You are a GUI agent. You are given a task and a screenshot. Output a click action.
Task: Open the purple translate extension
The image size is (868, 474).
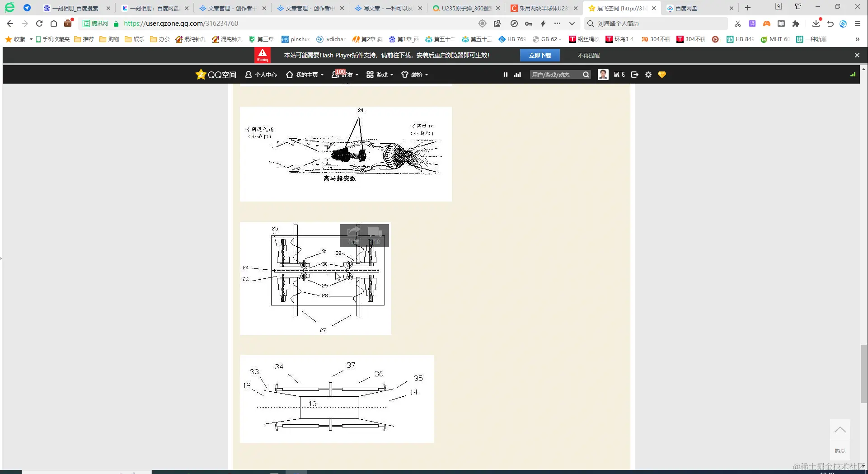[x=752, y=23]
